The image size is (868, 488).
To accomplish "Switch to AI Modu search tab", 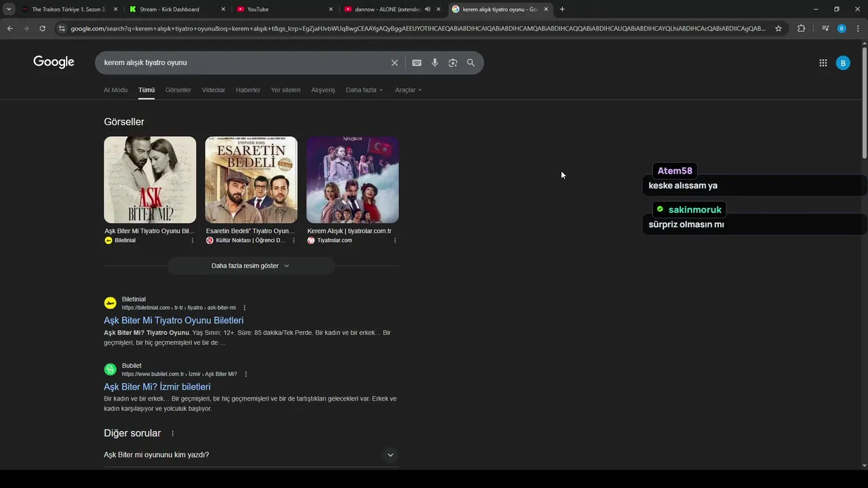I will [115, 90].
